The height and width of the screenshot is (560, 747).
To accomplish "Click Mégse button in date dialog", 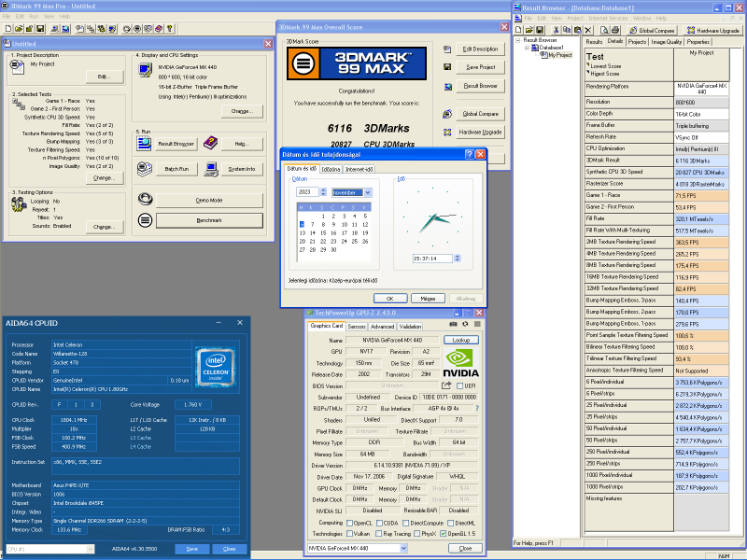I will 428,299.
